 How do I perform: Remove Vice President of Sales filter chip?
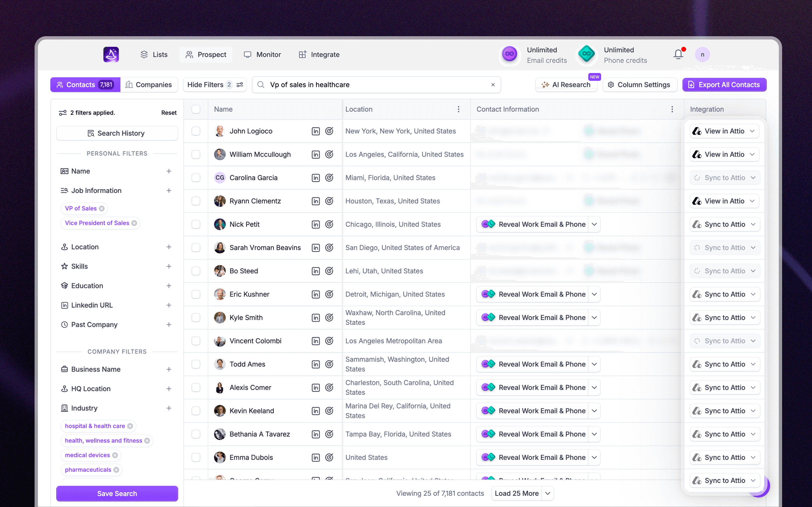134,223
